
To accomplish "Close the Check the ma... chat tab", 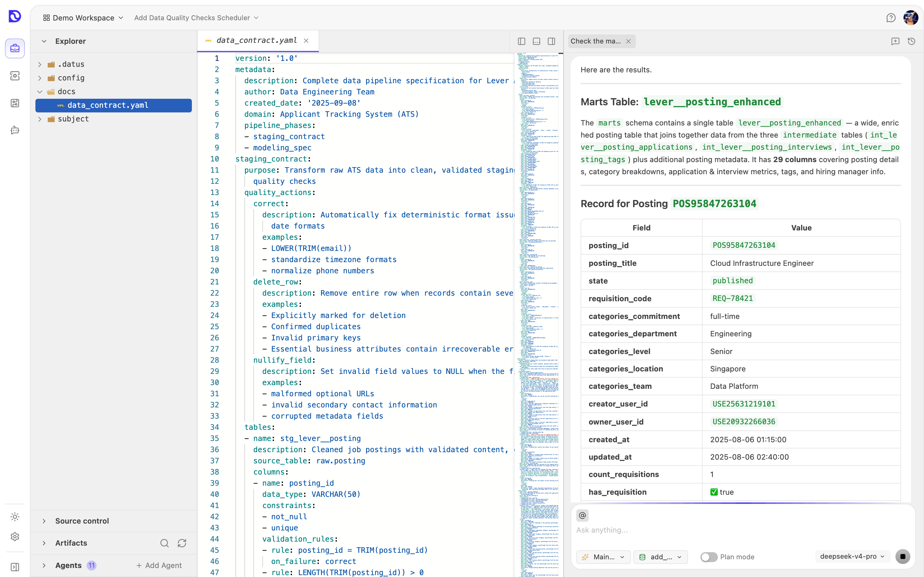I will click(629, 41).
